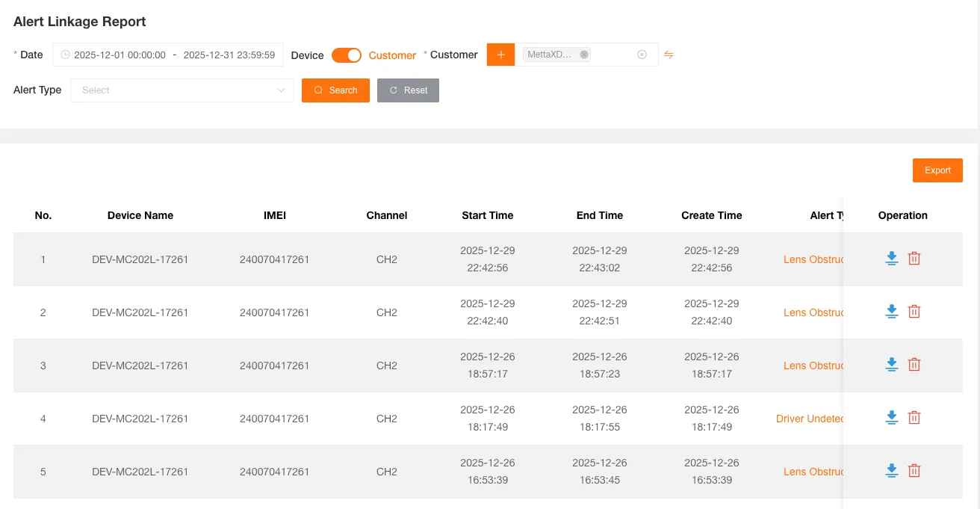
Task: Download the row 1 alert record
Action: point(891,259)
